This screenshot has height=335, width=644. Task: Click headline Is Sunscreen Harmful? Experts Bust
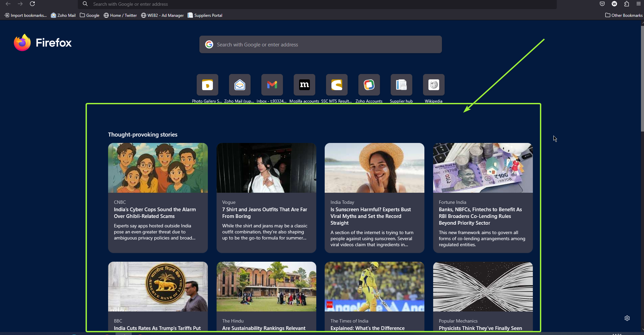(x=371, y=216)
